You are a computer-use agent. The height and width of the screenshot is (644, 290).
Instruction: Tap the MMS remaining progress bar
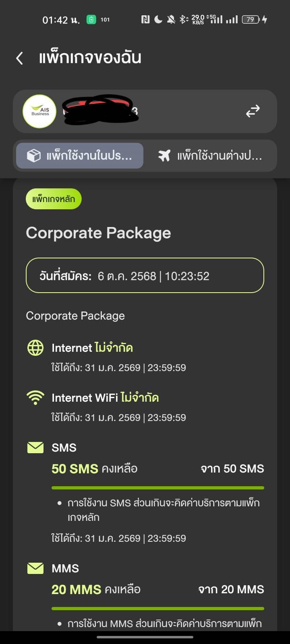click(x=157, y=609)
